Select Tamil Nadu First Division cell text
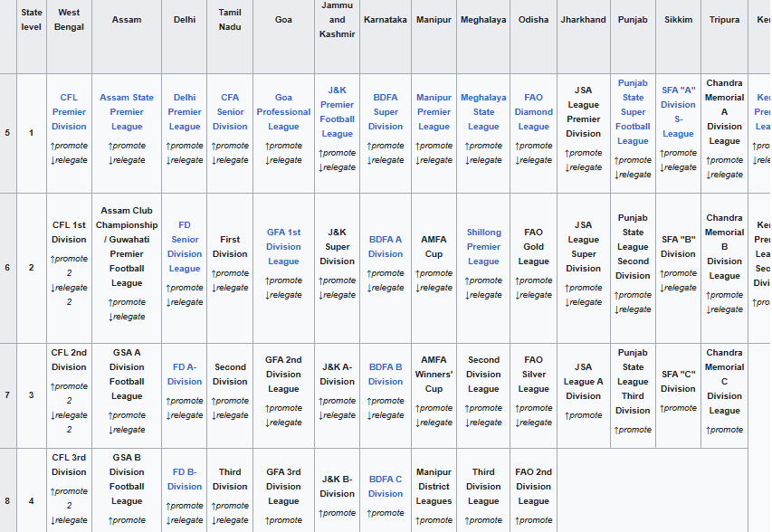 click(230, 247)
